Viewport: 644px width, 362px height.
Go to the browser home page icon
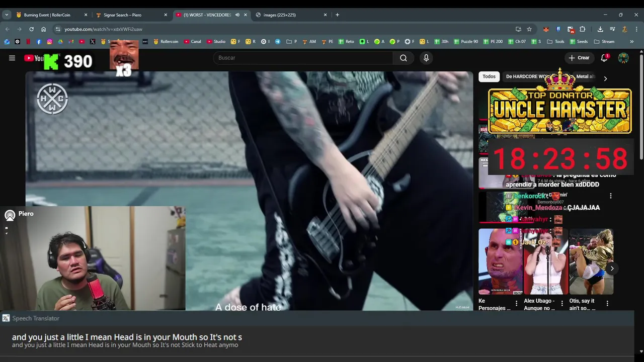click(x=43, y=29)
